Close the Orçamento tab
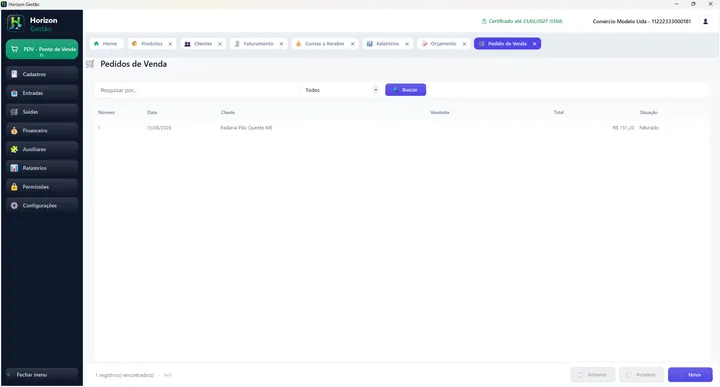 464,44
